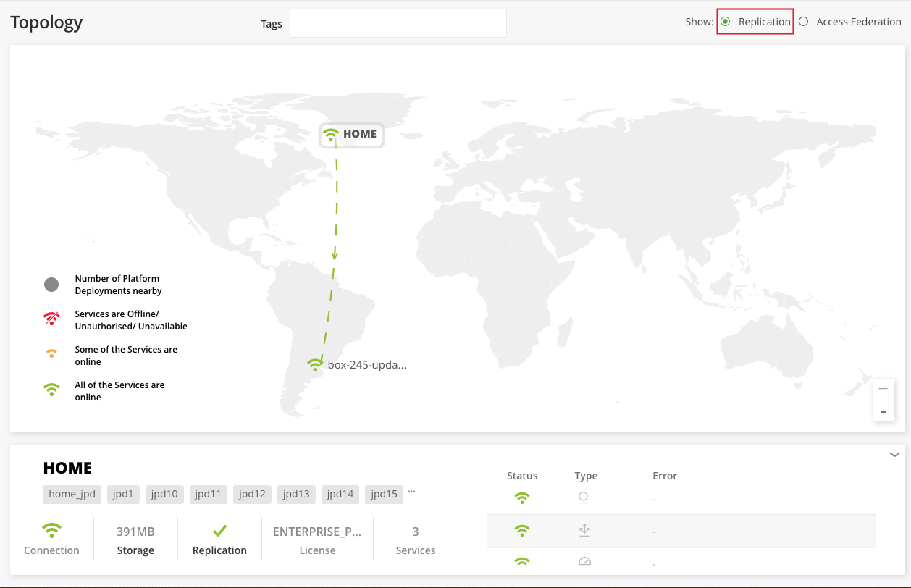Click the home_jpd tag

tap(72, 494)
